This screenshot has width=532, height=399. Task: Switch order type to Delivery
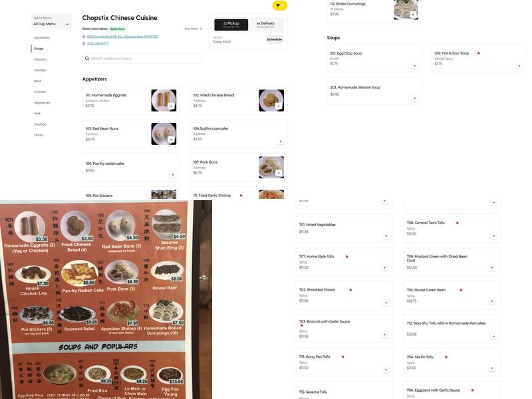point(265,25)
